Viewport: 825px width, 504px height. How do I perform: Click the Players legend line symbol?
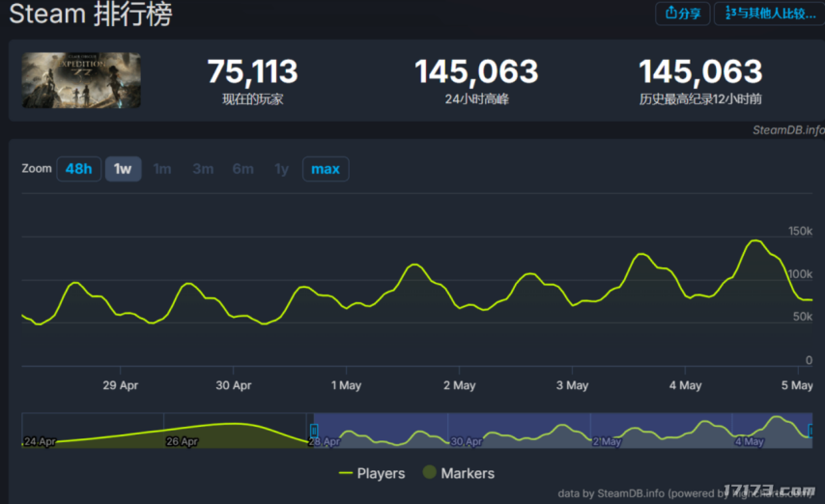click(x=346, y=473)
